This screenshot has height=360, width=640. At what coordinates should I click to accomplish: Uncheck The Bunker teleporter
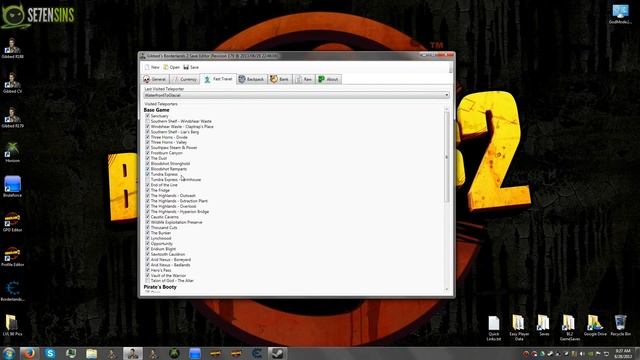pyautogui.click(x=148, y=233)
